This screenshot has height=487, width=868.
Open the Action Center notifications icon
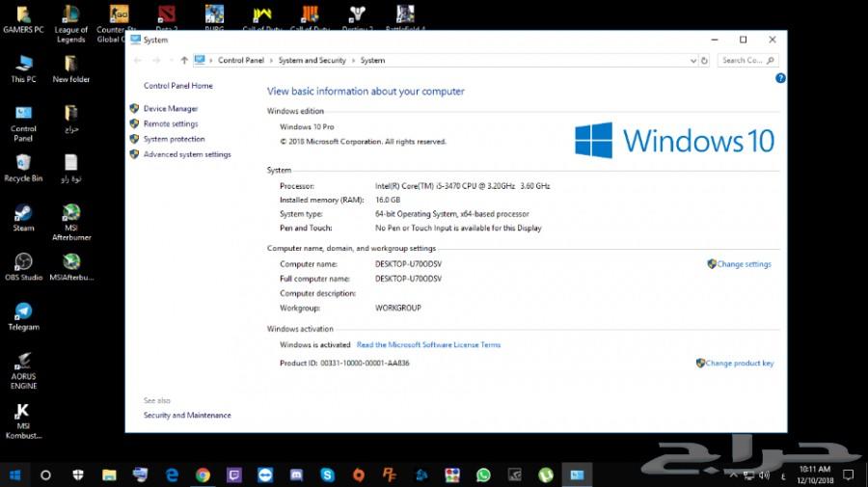(848, 474)
